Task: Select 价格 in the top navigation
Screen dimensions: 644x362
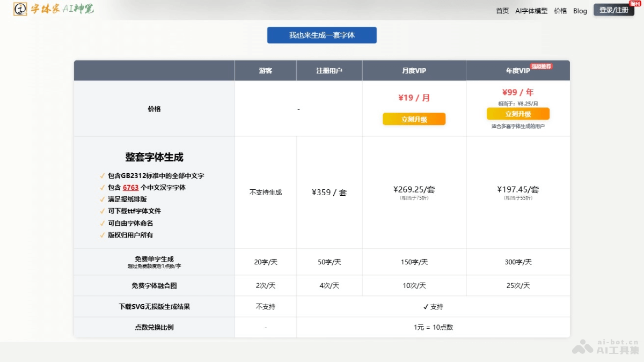Action: click(x=560, y=10)
